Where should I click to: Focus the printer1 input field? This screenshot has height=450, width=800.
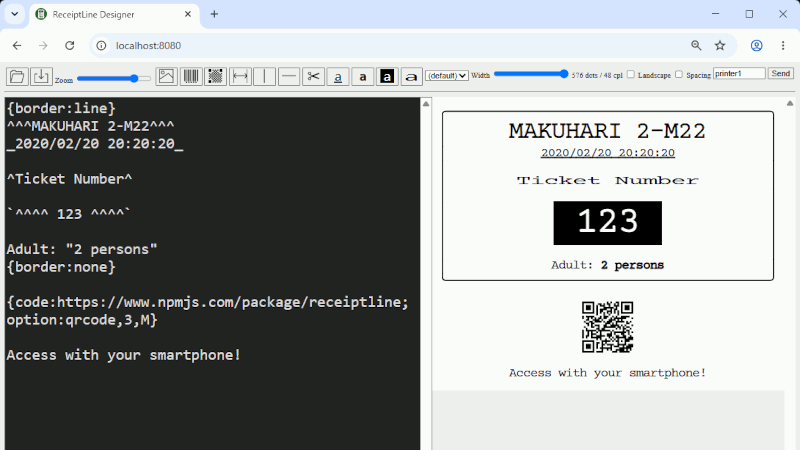tap(739, 73)
